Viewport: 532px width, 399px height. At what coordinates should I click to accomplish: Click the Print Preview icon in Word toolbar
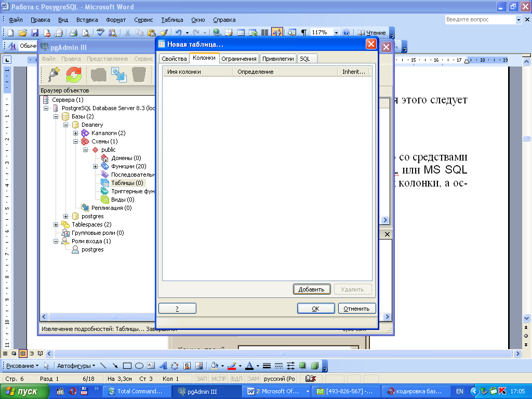[86, 33]
